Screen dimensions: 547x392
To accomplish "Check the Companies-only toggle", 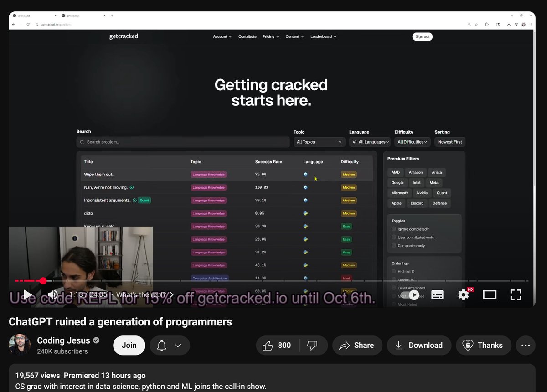I will click(394, 246).
